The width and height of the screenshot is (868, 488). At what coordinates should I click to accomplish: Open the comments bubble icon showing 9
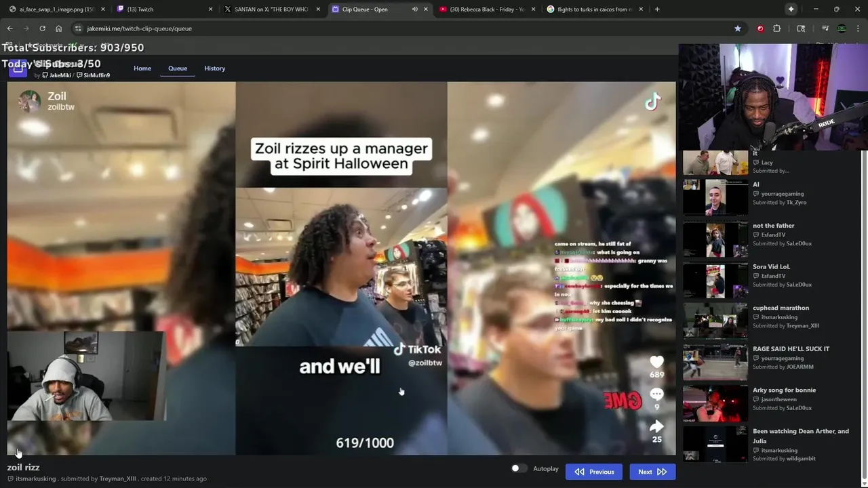(x=656, y=394)
